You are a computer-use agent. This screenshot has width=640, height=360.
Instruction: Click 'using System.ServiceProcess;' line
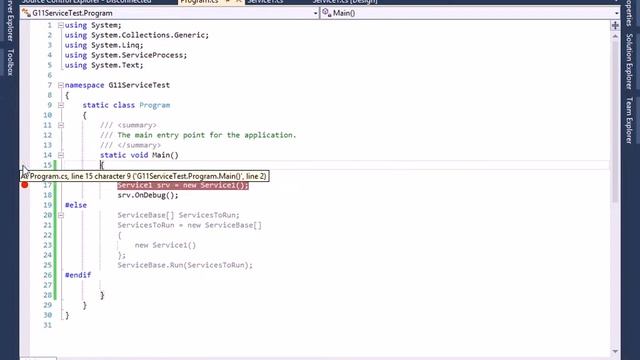pyautogui.click(x=126, y=55)
